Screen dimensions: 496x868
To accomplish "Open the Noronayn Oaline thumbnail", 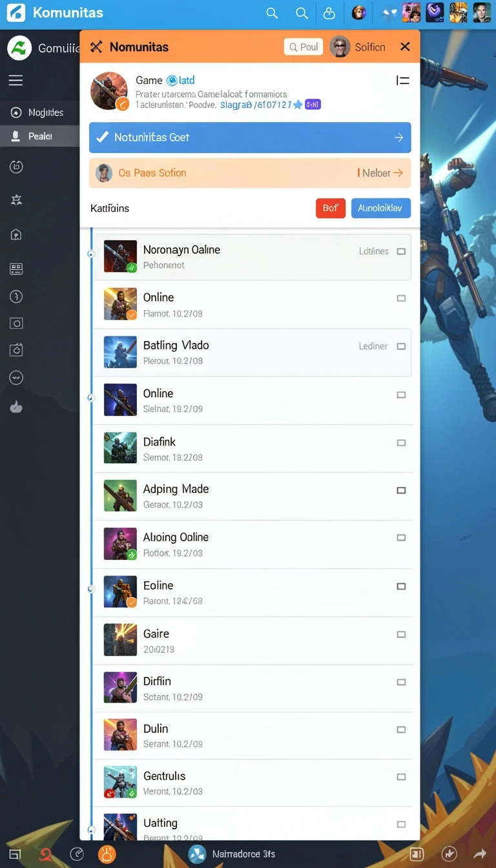I will click(x=120, y=256).
